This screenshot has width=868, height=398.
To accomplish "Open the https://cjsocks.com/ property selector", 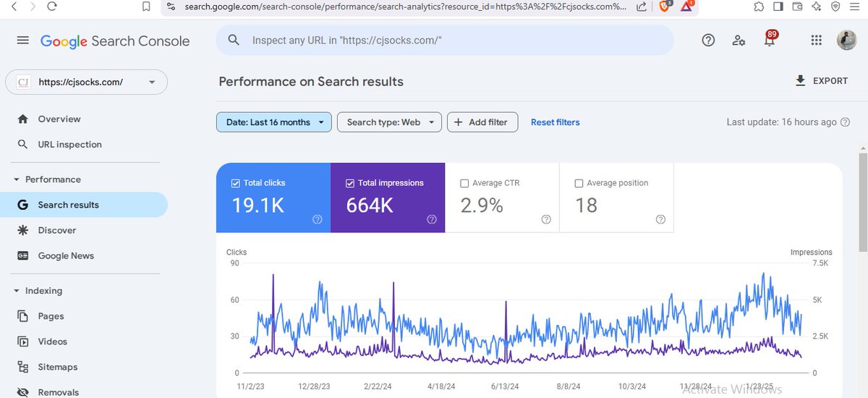I will (x=87, y=82).
